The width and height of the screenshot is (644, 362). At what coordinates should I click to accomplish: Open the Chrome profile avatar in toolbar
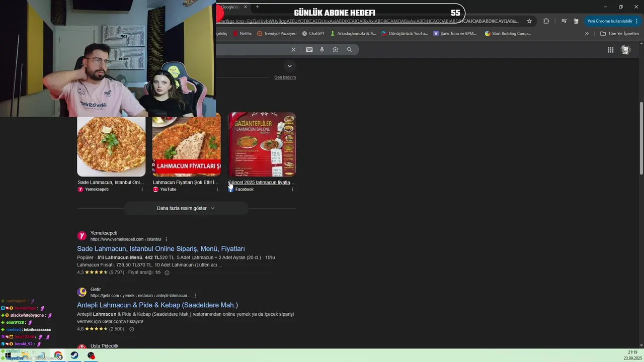(x=576, y=21)
